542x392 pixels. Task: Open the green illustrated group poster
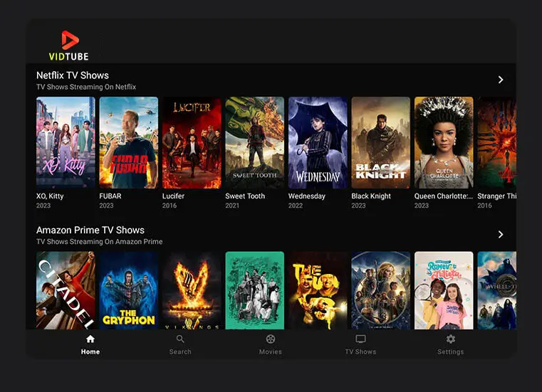pos(255,290)
